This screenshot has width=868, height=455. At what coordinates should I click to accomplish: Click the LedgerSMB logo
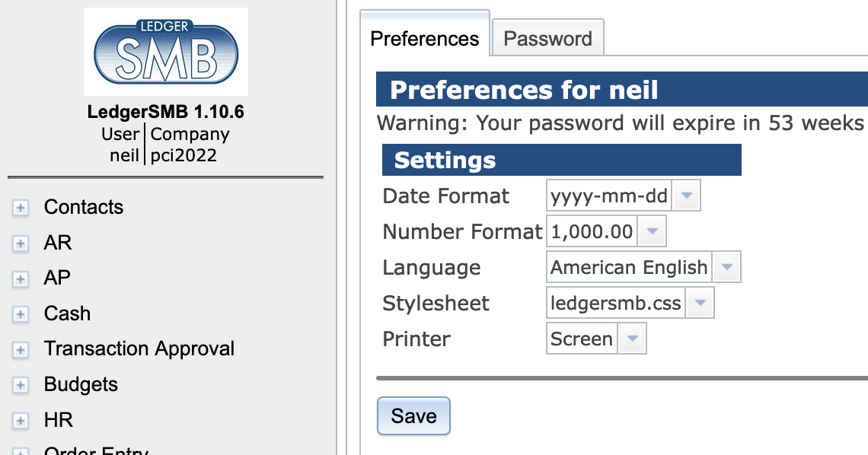coord(166,52)
